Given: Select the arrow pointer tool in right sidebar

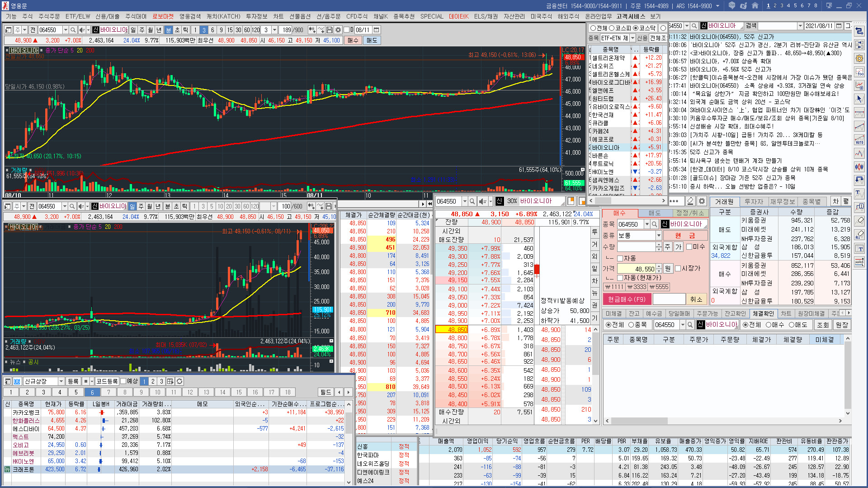Looking at the screenshot, I should click(859, 99).
